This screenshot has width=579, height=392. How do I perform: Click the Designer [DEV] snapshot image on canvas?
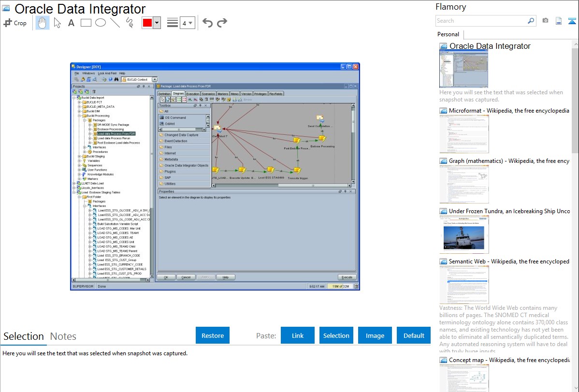point(215,176)
